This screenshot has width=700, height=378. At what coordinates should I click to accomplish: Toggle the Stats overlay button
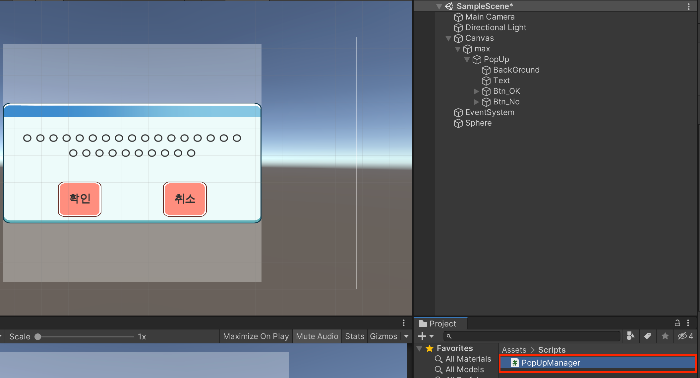(355, 336)
